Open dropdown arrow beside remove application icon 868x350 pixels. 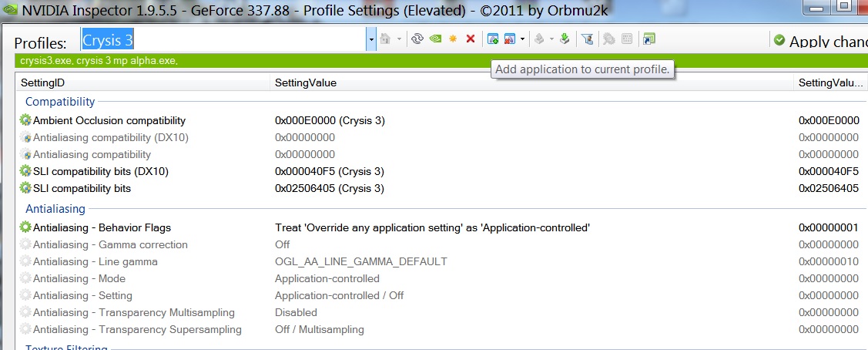click(522, 39)
